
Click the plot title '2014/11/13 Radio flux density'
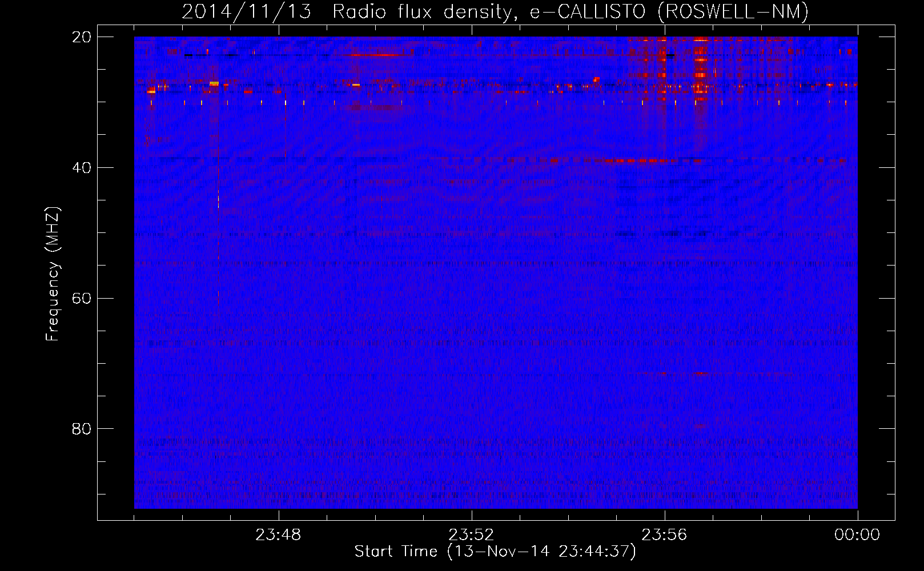[495, 12]
